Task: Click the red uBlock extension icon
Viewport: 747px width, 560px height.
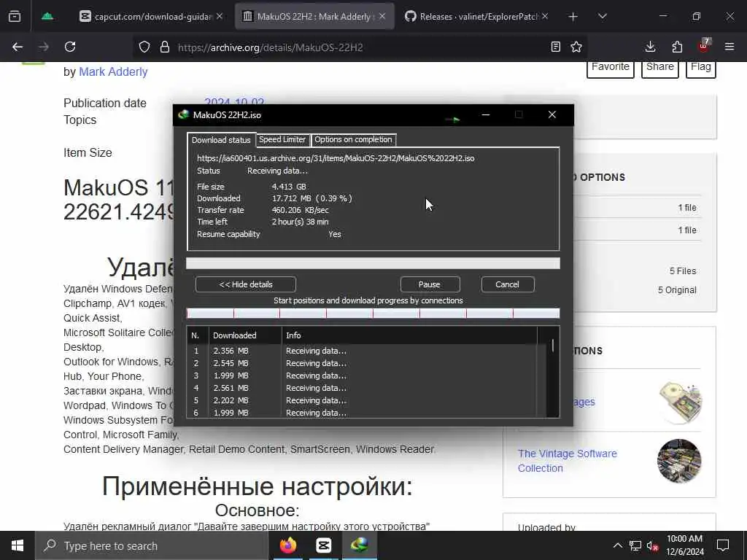Action: coord(704,46)
